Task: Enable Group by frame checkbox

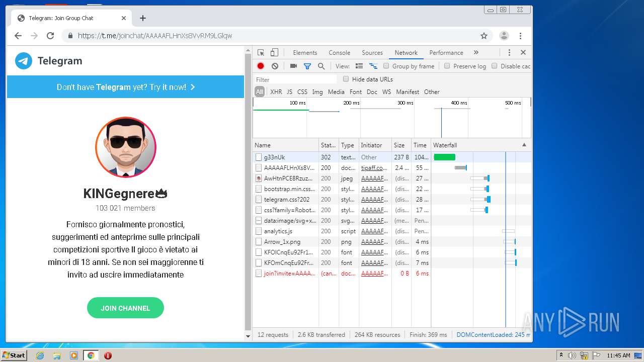Action: click(386, 66)
